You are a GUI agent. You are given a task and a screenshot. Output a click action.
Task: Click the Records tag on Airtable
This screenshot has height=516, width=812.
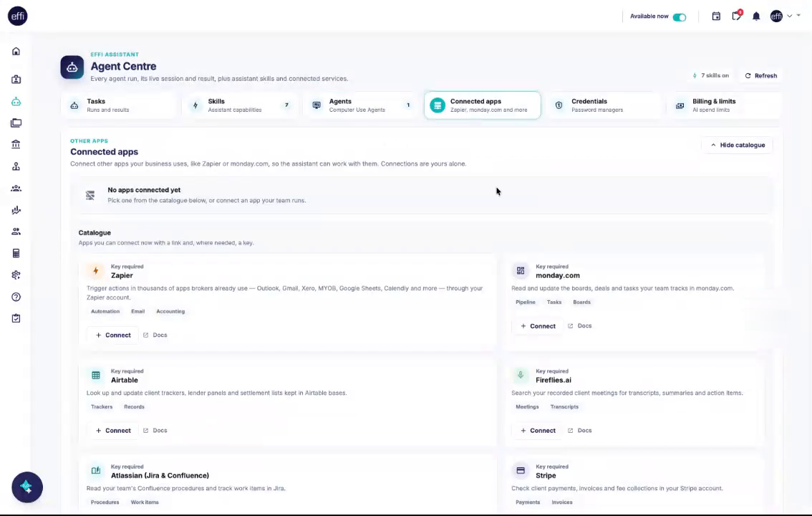pos(134,406)
